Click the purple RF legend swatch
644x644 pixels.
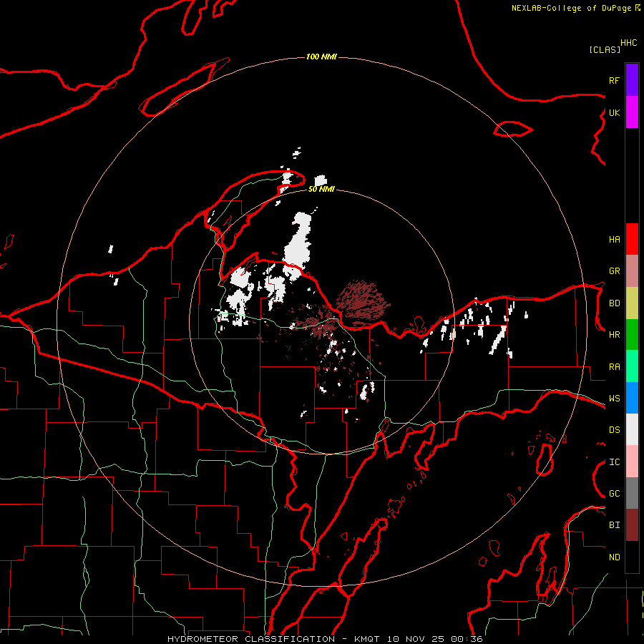coord(632,80)
